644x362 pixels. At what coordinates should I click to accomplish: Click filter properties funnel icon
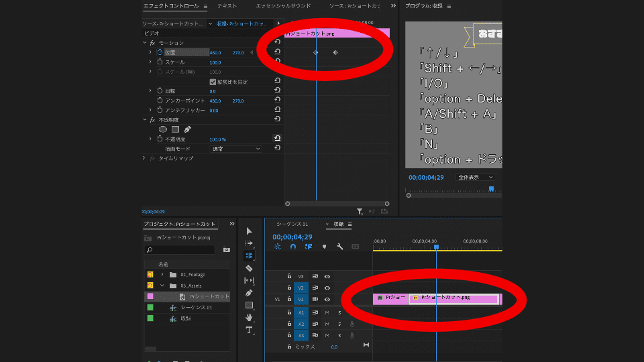[360, 211]
